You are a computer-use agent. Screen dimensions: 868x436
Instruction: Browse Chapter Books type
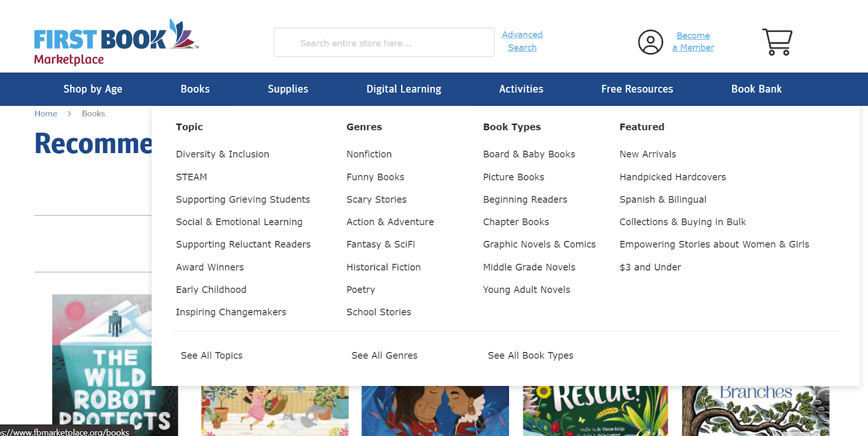click(516, 222)
